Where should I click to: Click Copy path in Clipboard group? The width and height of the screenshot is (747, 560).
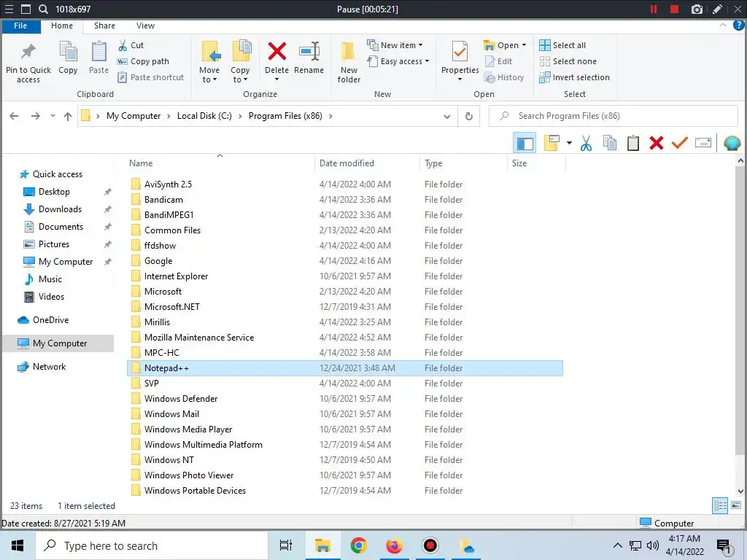(x=144, y=61)
